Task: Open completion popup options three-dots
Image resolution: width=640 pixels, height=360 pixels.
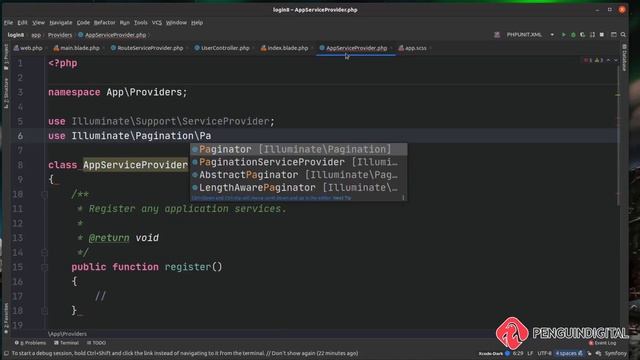Action: [403, 198]
